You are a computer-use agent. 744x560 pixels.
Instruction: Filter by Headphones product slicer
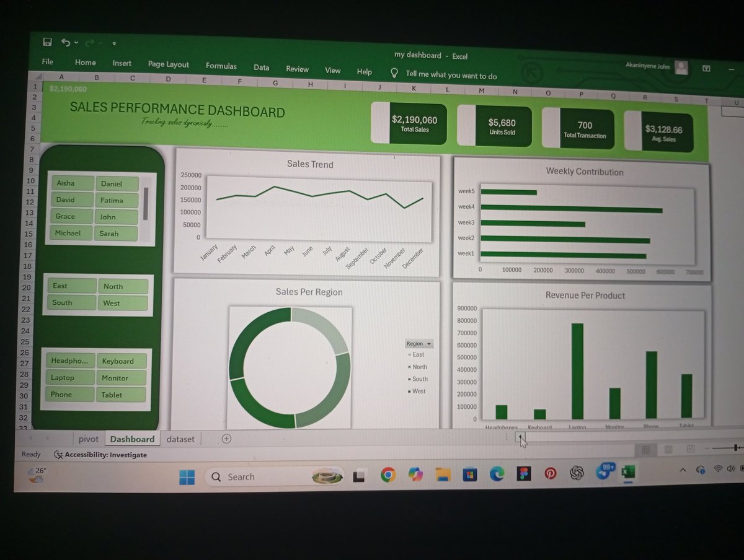(x=70, y=361)
